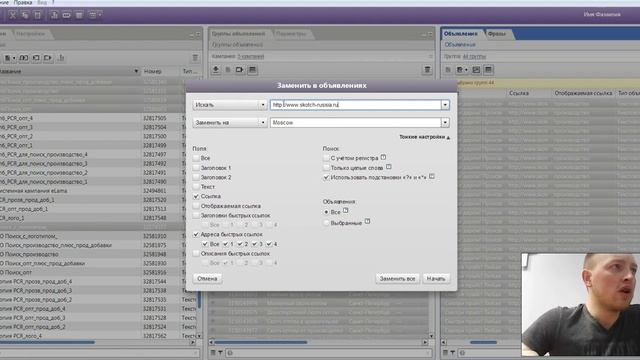Click the help icon beside 'Выбранные'

[367, 222]
